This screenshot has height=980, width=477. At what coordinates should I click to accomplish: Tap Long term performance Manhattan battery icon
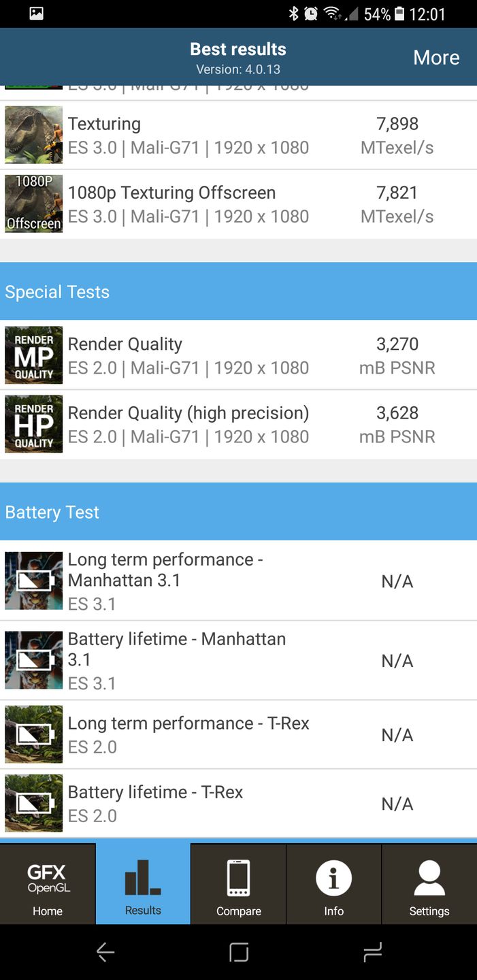[34, 581]
